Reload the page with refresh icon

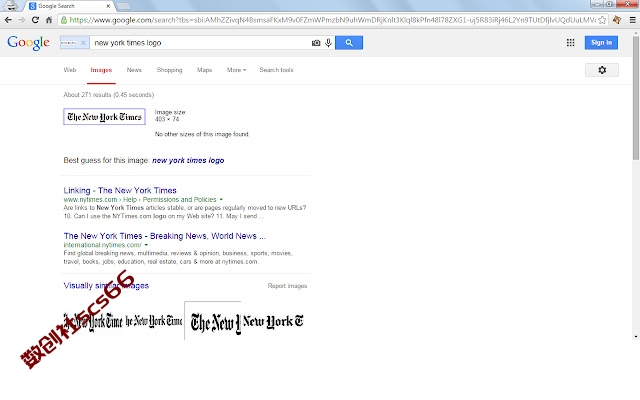pyautogui.click(x=35, y=20)
